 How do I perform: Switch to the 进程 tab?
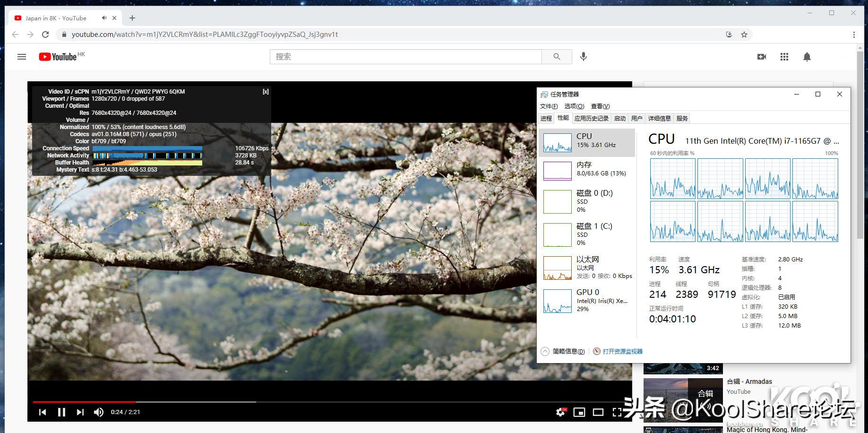546,119
